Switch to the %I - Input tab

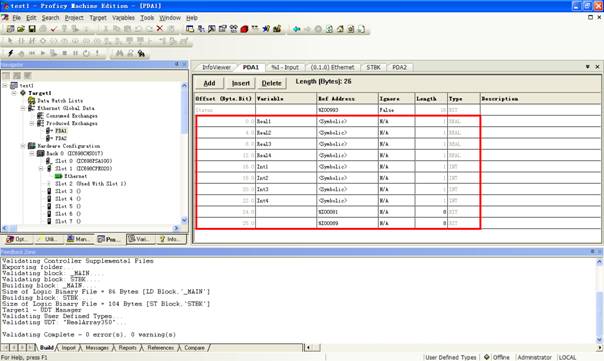click(x=285, y=67)
